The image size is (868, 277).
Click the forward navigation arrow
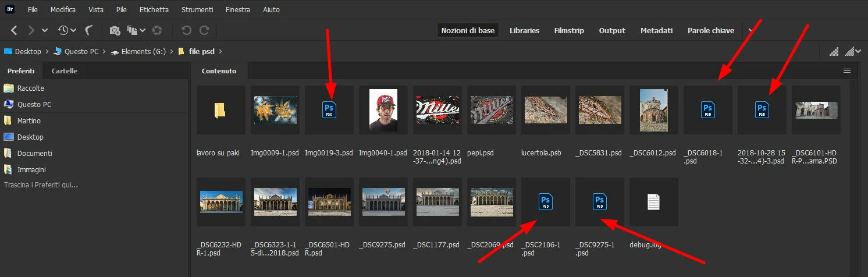click(x=31, y=30)
